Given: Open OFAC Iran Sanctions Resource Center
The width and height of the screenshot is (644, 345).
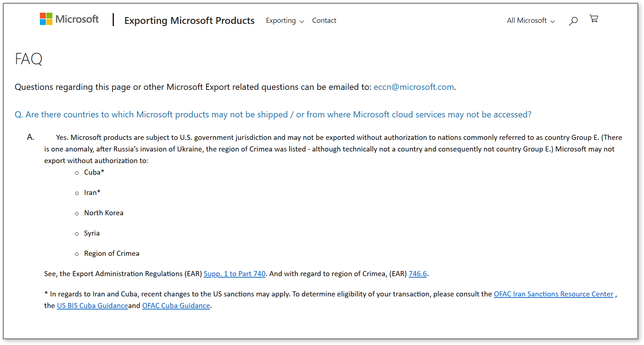Looking at the screenshot, I should tap(553, 294).
